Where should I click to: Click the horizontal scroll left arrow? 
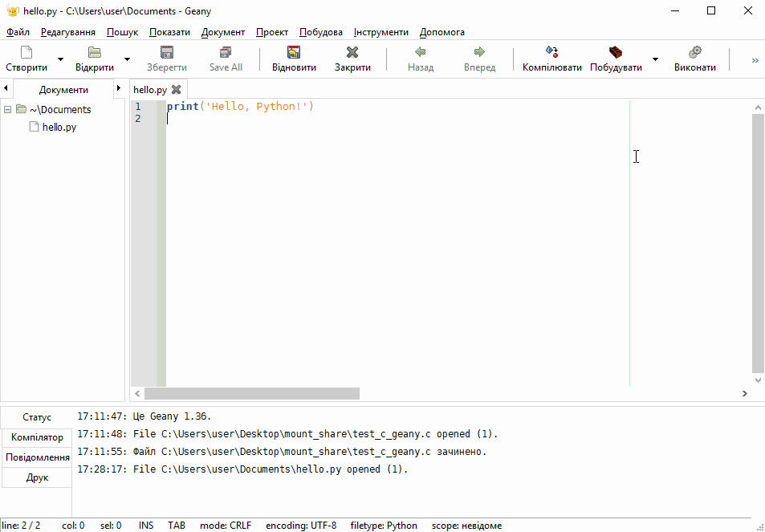coord(137,393)
